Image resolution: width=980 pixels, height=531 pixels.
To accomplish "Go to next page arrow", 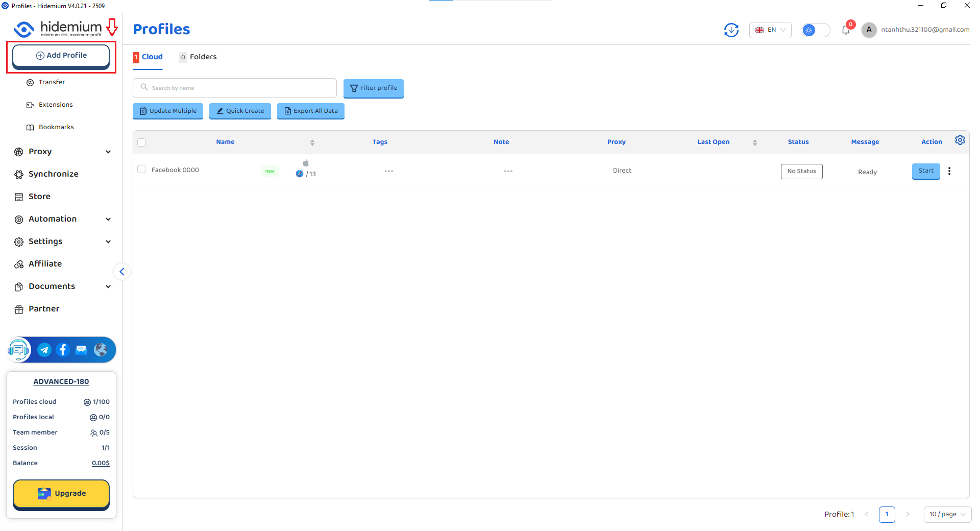I will [908, 514].
